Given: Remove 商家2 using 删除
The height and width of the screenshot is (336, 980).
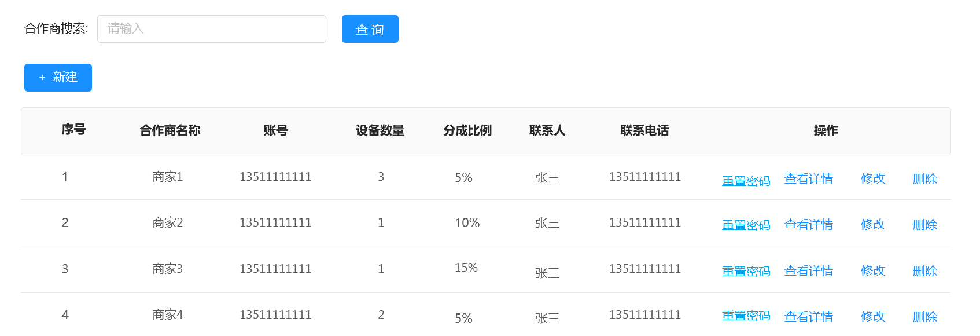Looking at the screenshot, I should (924, 225).
